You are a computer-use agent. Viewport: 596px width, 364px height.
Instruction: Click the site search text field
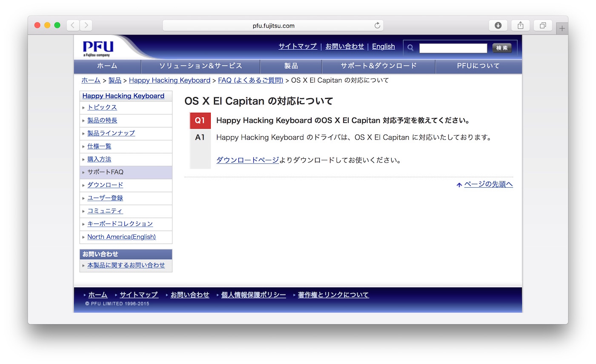click(x=453, y=48)
